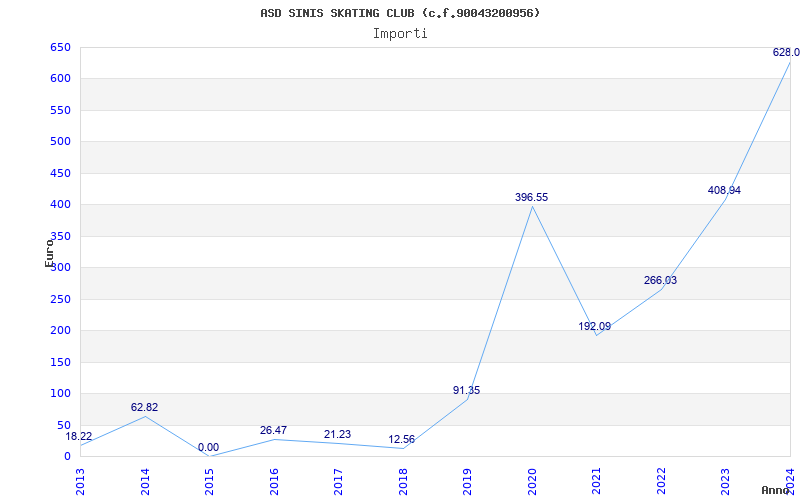Click the Anno x-axis title

pyautogui.click(x=774, y=490)
